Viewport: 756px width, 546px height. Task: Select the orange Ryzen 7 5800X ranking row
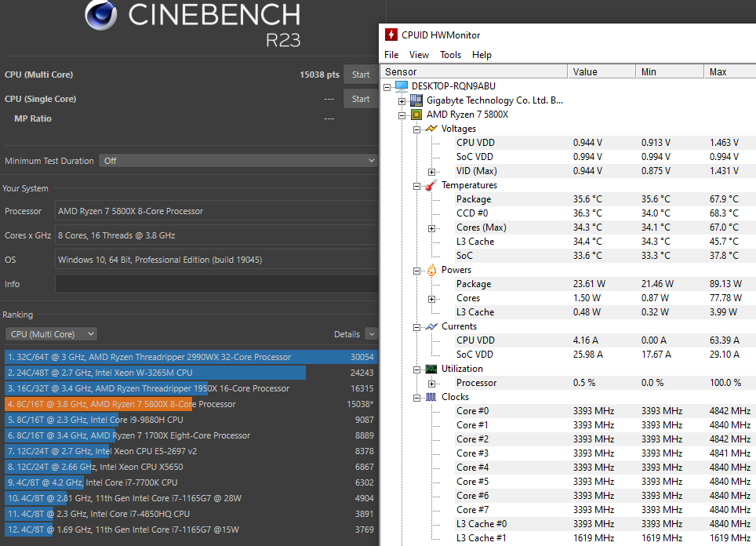click(191, 404)
